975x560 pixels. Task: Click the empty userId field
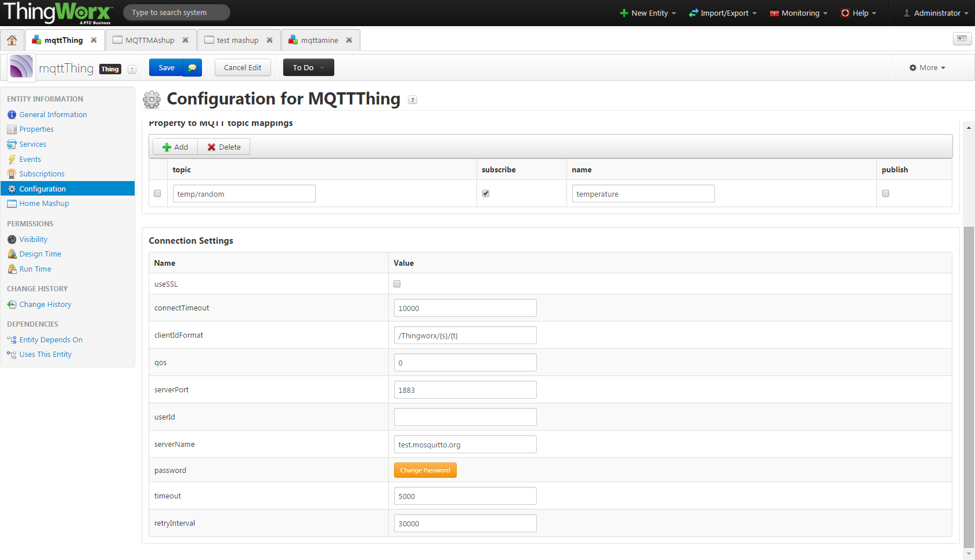[465, 417]
